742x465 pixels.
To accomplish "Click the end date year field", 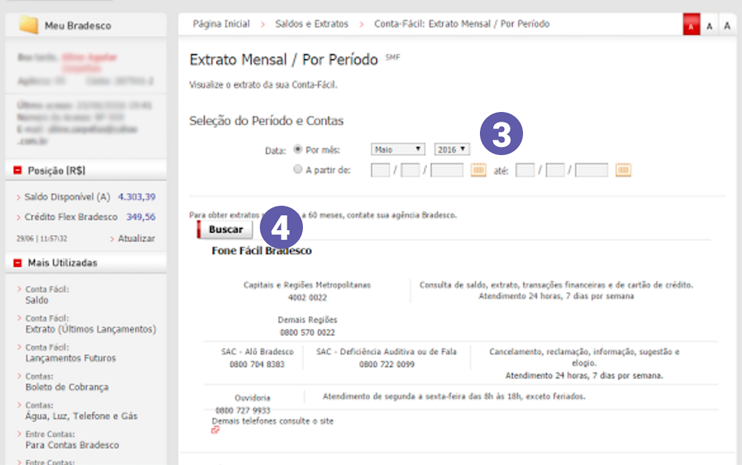I will click(592, 170).
